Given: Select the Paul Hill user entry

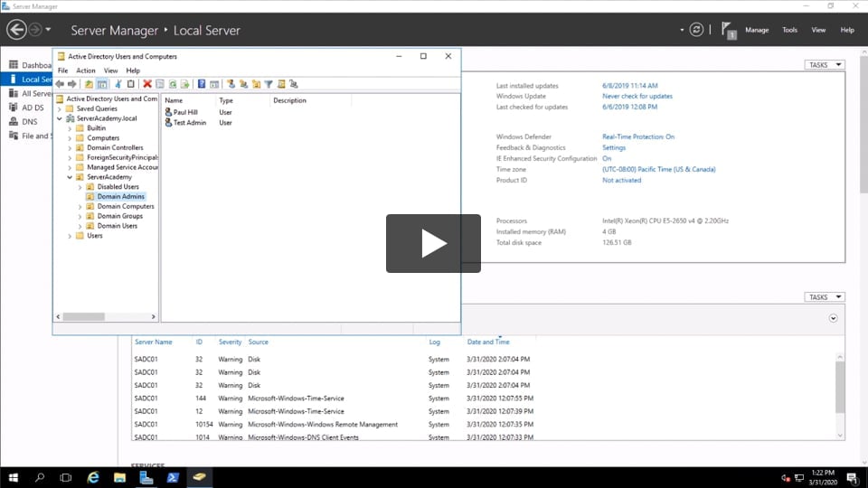Looking at the screenshot, I should 184,112.
